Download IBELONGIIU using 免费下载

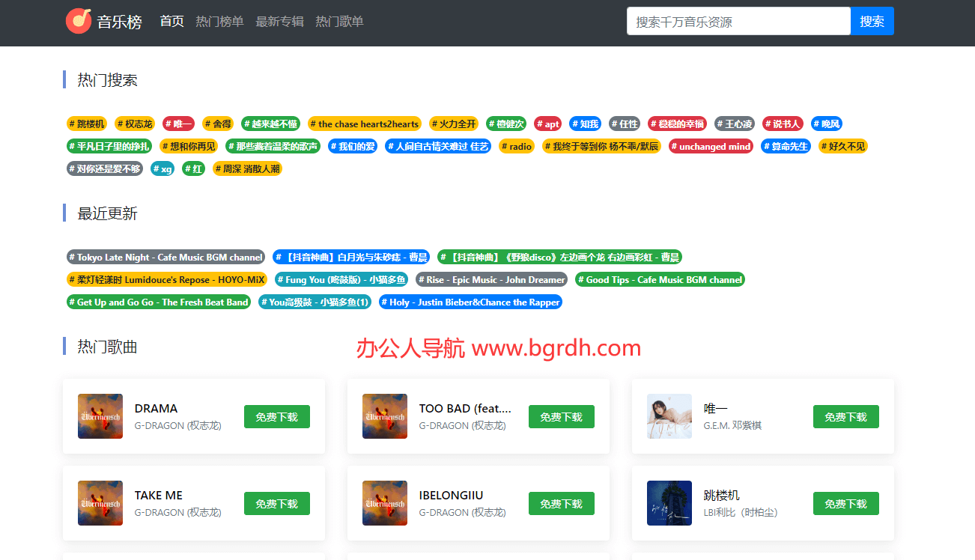pyautogui.click(x=561, y=504)
